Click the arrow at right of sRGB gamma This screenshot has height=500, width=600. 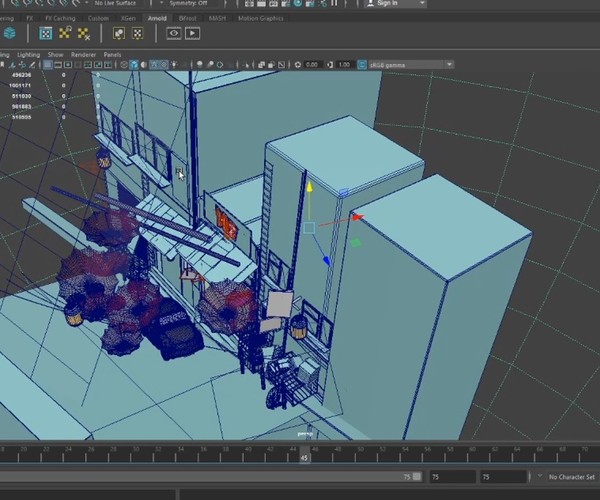click(450, 65)
